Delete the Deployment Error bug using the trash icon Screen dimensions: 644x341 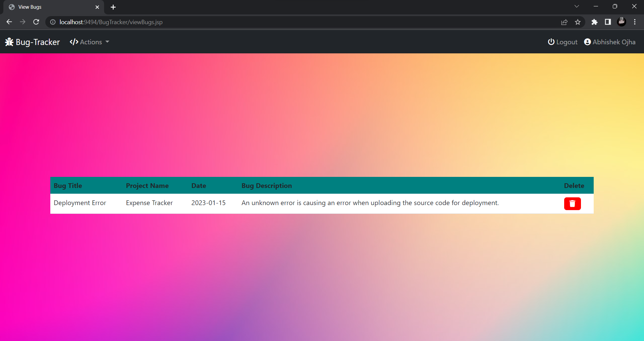pos(572,204)
